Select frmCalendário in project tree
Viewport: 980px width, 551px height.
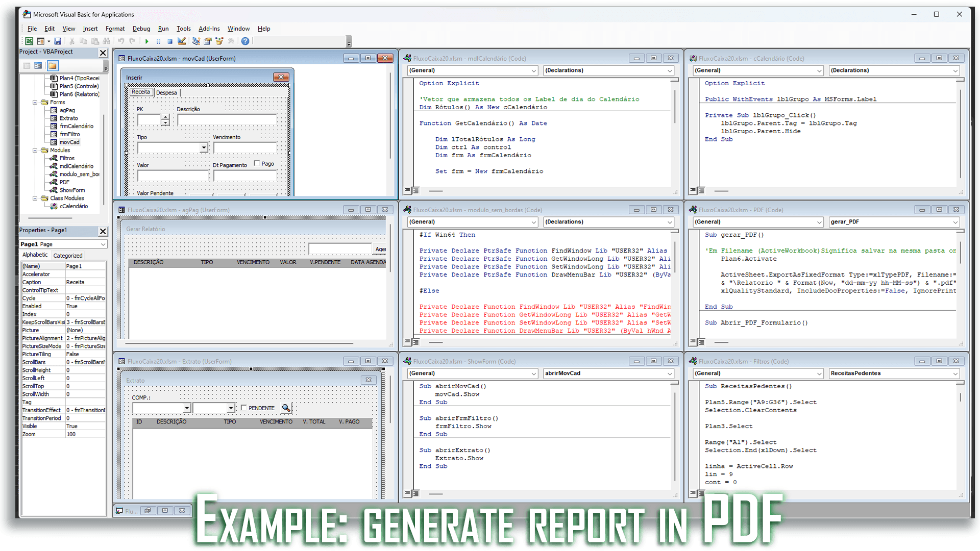point(77,127)
